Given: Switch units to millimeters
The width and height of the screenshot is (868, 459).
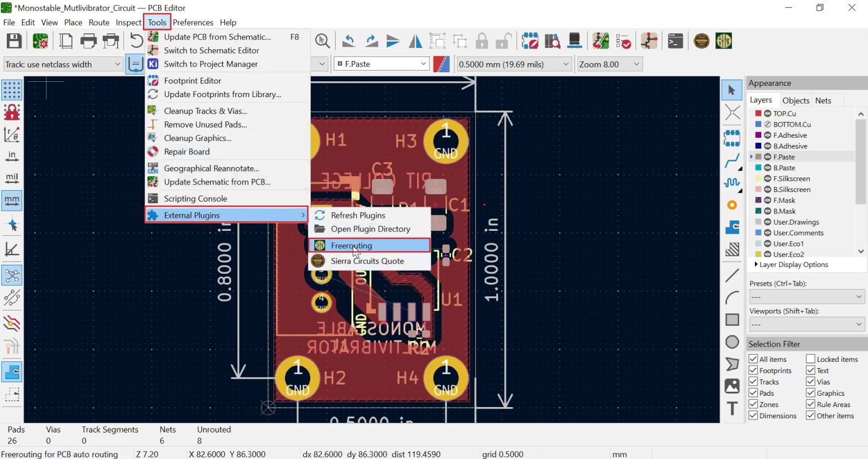Looking at the screenshot, I should (12, 200).
